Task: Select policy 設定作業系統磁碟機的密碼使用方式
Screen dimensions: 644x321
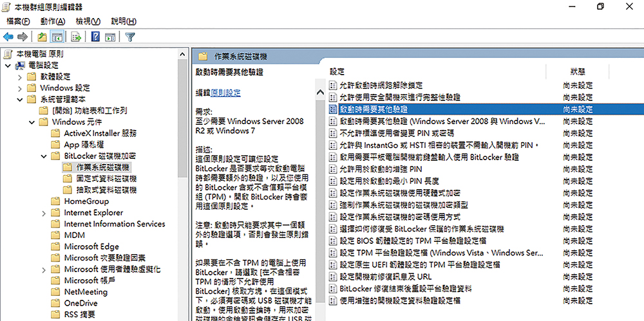Action: click(x=400, y=217)
